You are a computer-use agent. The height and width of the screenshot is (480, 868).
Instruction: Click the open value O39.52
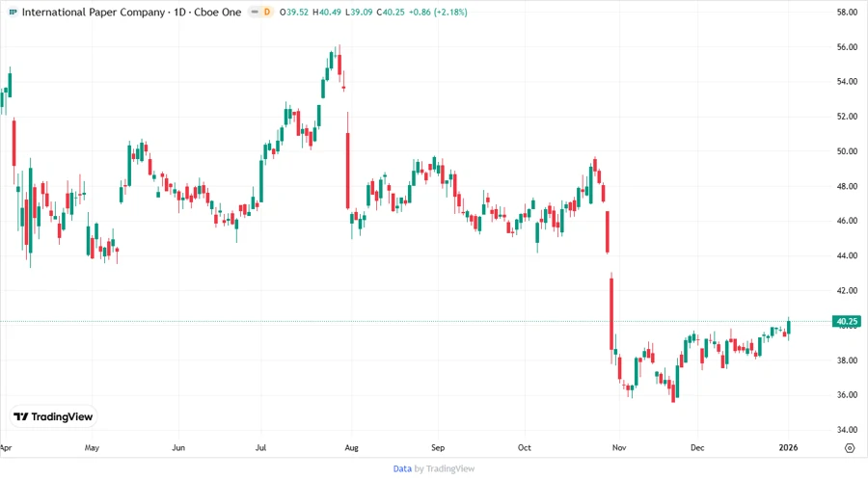[x=294, y=13]
